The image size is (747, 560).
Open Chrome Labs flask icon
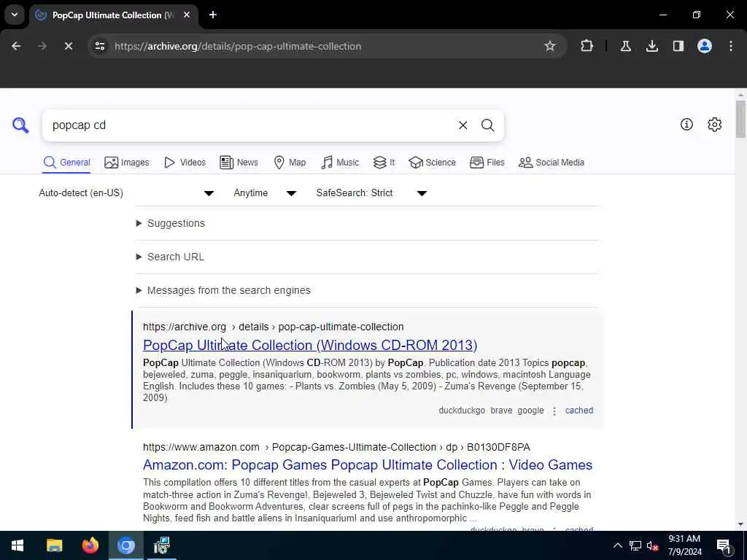coord(625,46)
